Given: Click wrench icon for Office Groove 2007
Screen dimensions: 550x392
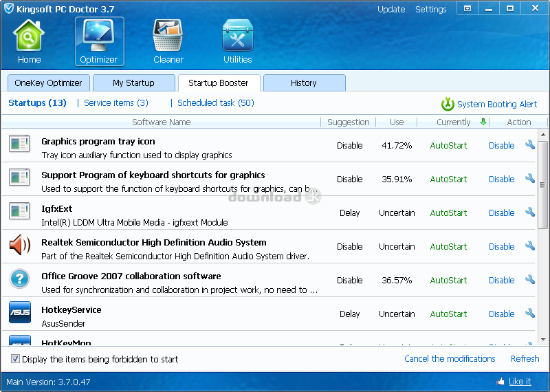Looking at the screenshot, I should click(x=529, y=279).
